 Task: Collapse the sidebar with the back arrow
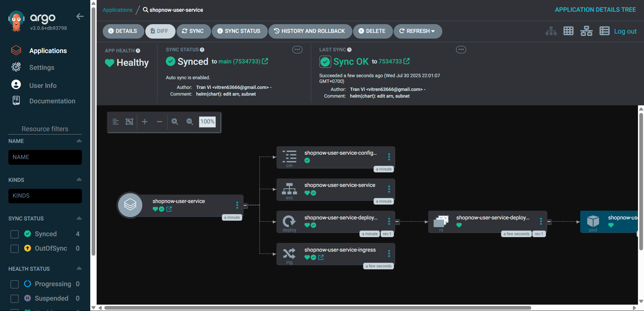tap(80, 16)
